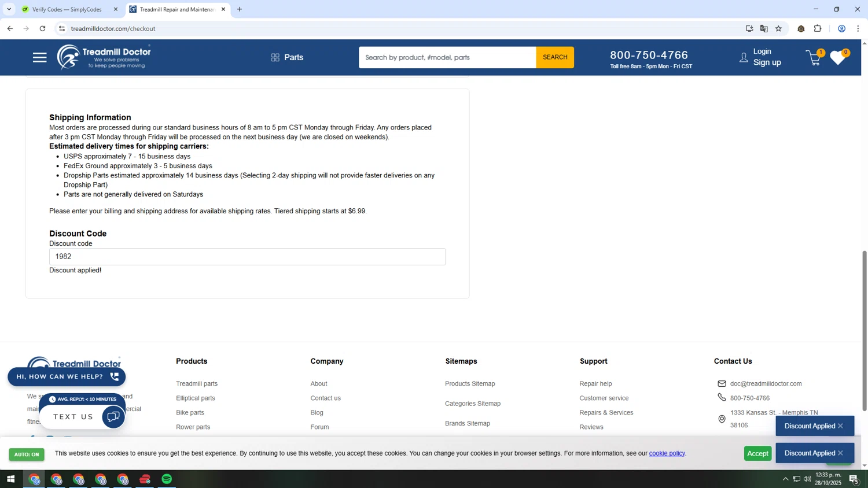Open the shopping cart icon
The width and height of the screenshot is (868, 488).
[814, 58]
